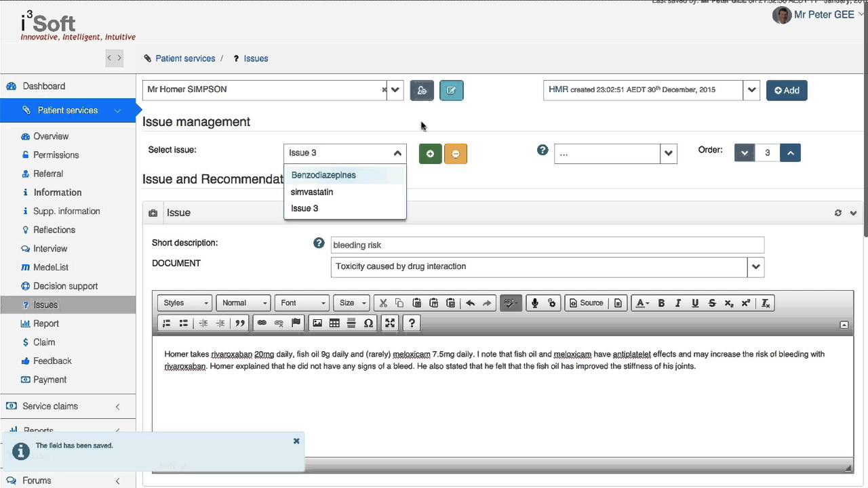Undo the last edit in the editor

(x=470, y=303)
